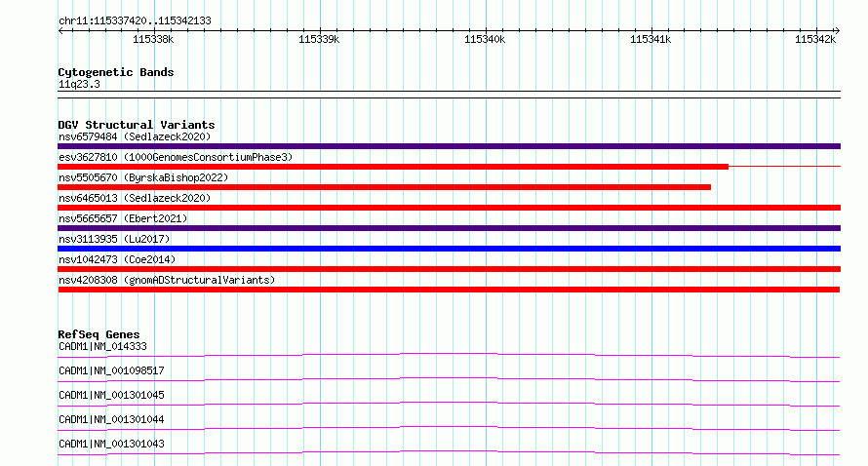This screenshot has width=868, height=466.
Task: Select the red nsv6465013 variant bar
Action: click(449, 208)
